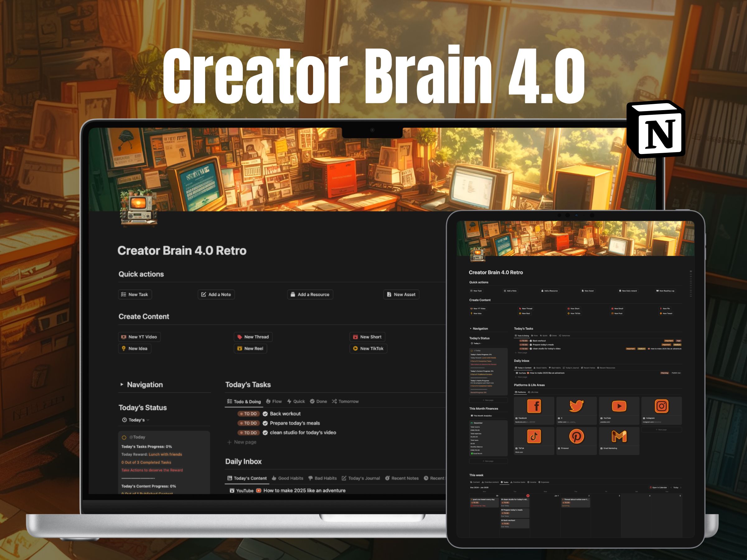
Task: Select the Pinterest platform icon
Action: [x=576, y=436]
